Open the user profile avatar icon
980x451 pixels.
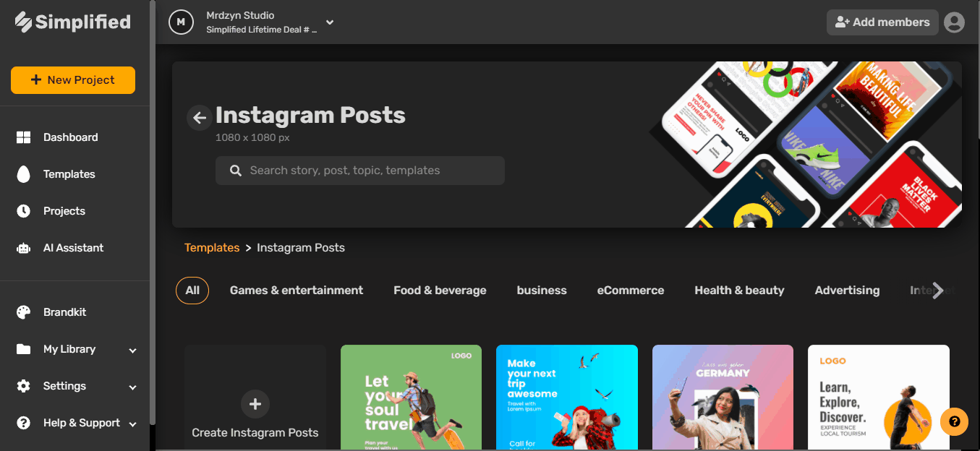954,22
